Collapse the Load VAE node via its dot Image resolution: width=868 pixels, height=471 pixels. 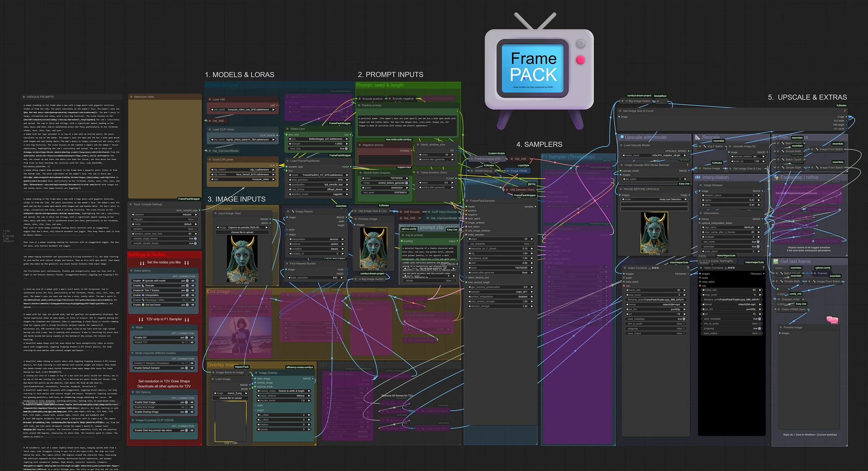click(210, 100)
